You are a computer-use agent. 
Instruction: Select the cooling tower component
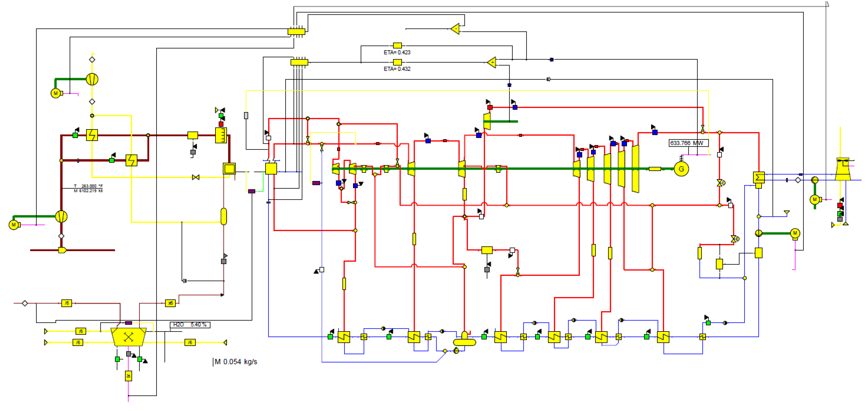click(843, 169)
